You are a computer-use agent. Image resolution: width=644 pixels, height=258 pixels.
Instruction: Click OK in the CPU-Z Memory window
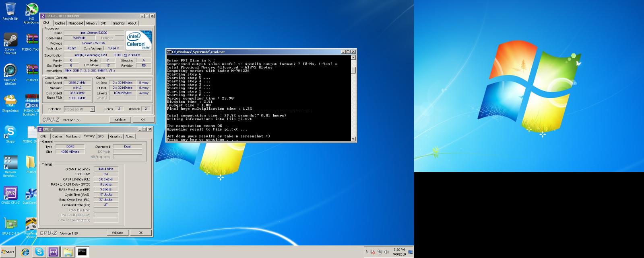click(140, 233)
